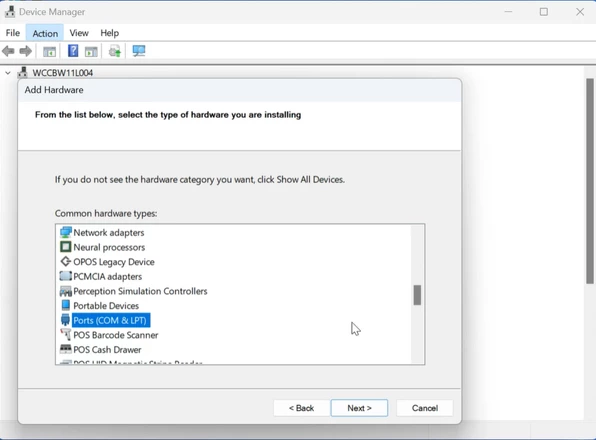Open the View menu
This screenshot has height=440, width=596.
point(79,33)
